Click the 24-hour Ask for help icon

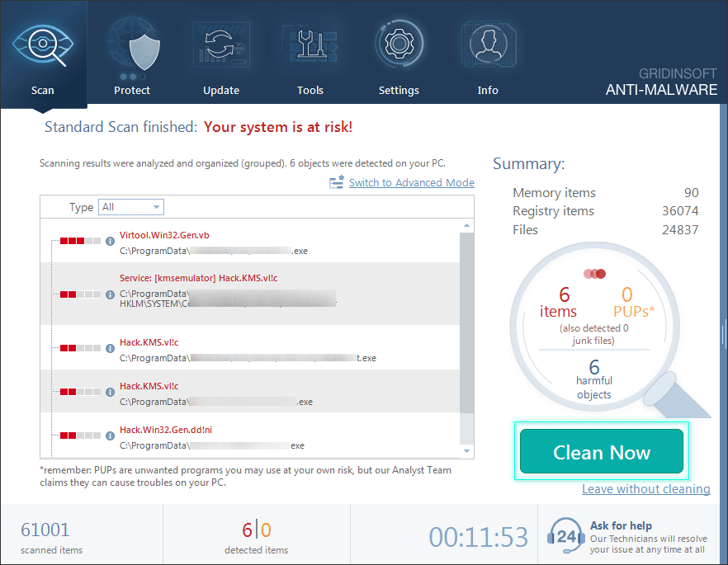click(565, 536)
